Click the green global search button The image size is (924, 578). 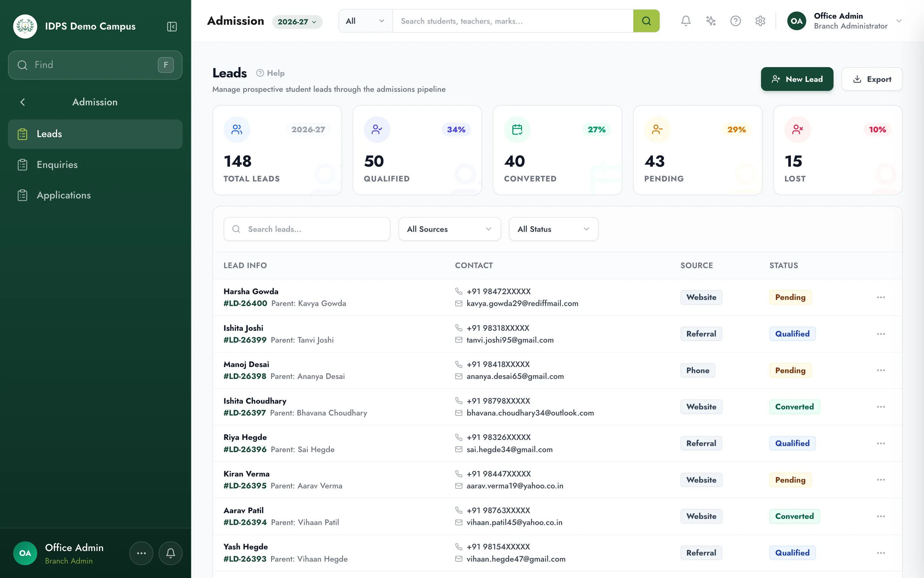coord(646,21)
